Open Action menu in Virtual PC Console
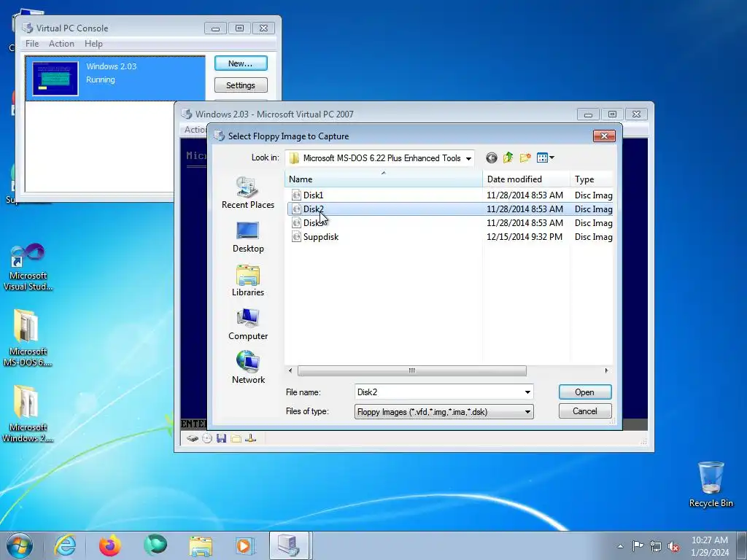Image resolution: width=747 pixels, height=560 pixels. coord(61,43)
